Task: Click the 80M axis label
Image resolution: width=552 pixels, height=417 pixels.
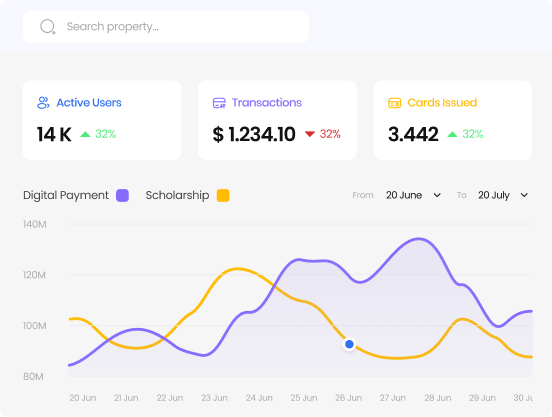Action: 33,377
